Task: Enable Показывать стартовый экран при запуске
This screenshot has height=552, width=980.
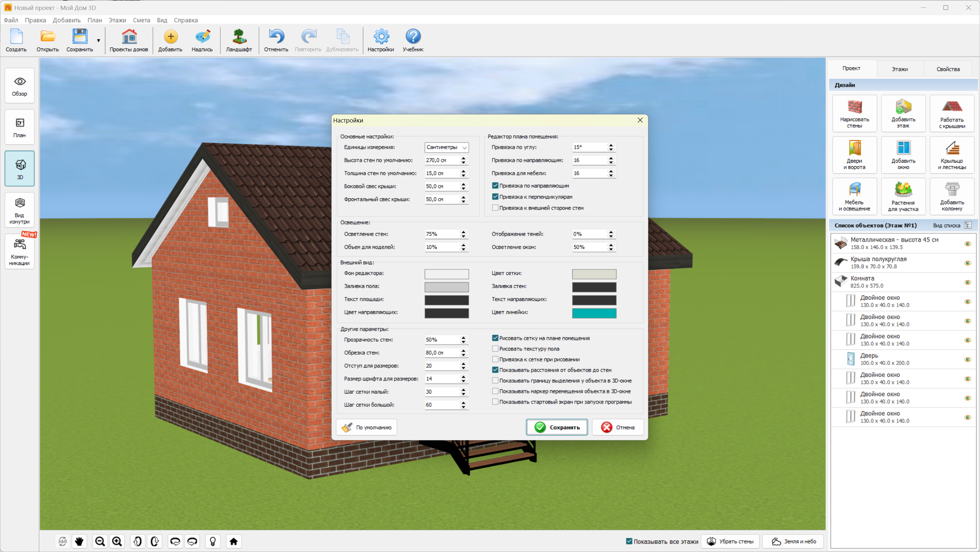Action: point(495,402)
